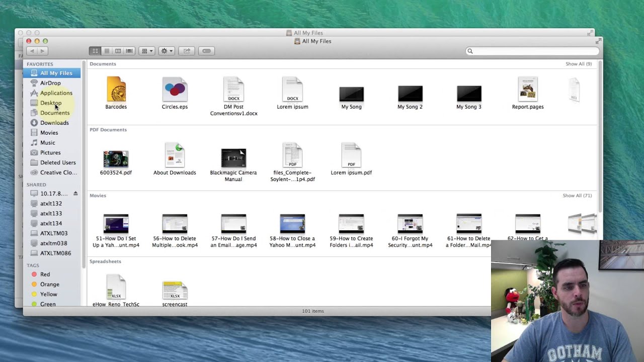The height and width of the screenshot is (362, 644).
Task: Open the Action gear menu
Action: pyautogui.click(x=167, y=51)
